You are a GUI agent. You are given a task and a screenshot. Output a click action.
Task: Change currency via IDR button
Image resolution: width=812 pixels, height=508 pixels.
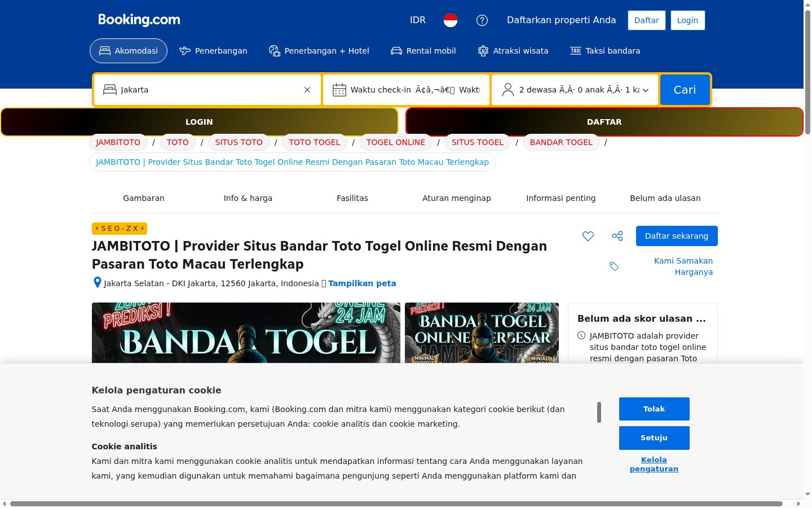pos(418,20)
